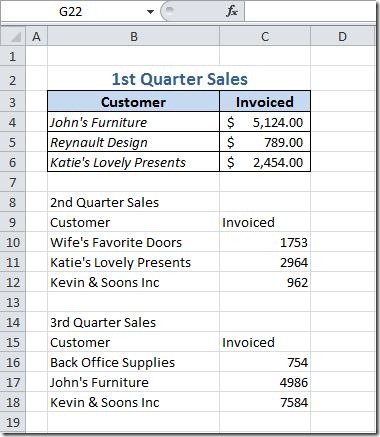Click the fx Insert Function icon

232,12
